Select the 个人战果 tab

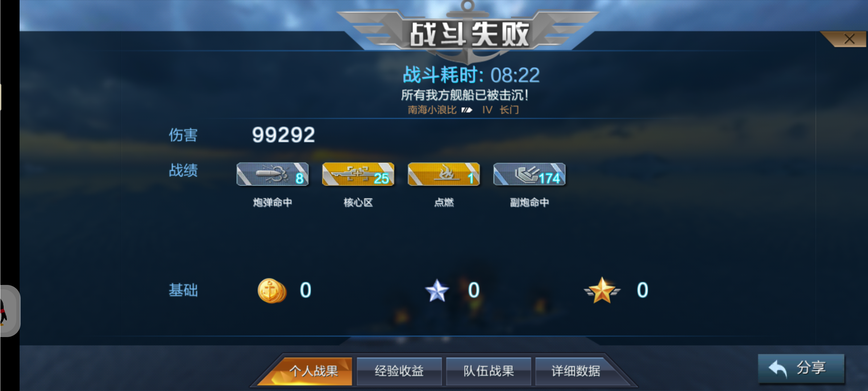click(x=313, y=371)
